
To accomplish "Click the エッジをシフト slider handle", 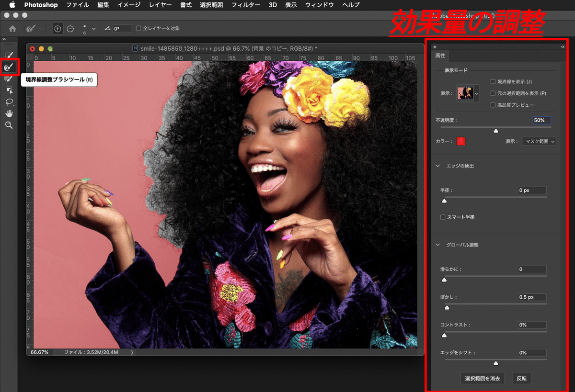I will click(x=496, y=363).
